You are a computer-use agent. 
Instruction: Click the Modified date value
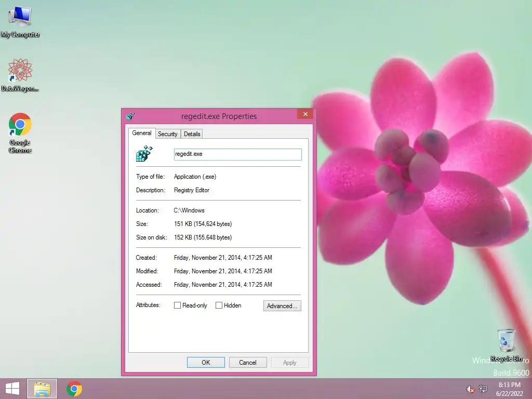[x=223, y=271]
